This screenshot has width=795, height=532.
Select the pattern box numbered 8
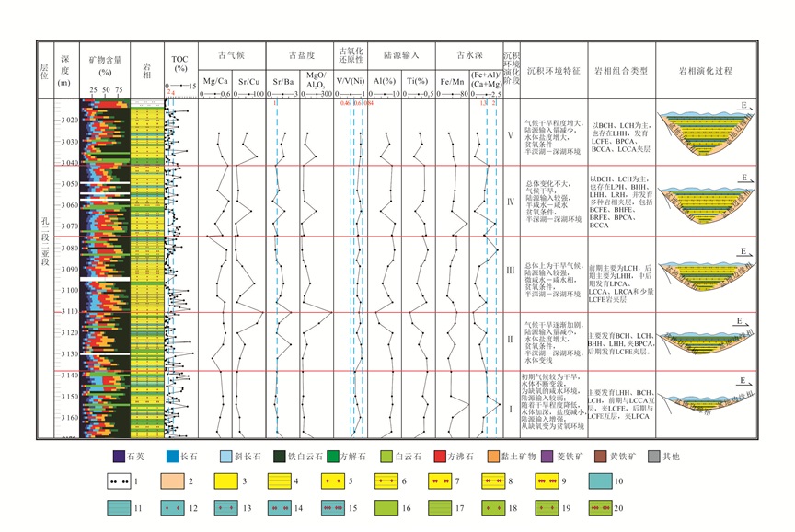click(493, 480)
